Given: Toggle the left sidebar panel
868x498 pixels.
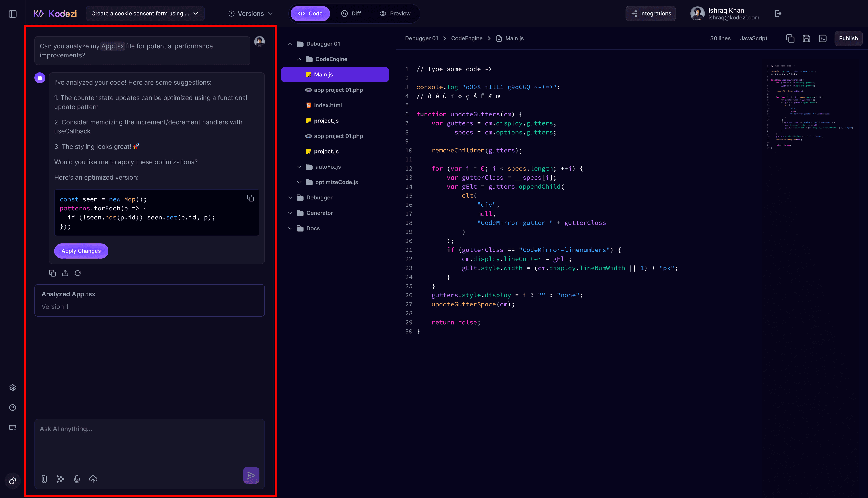Looking at the screenshot, I should pyautogui.click(x=13, y=14).
